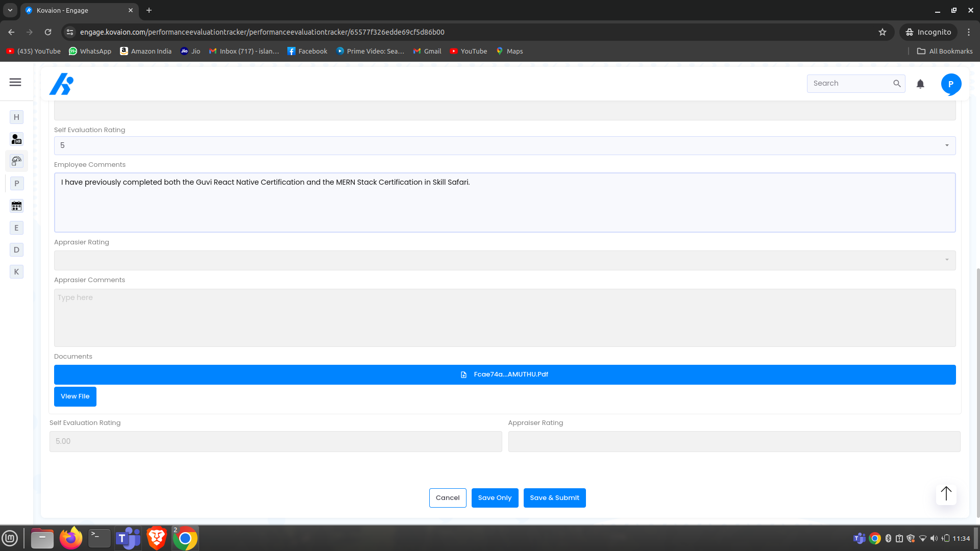Screen dimensions: 980x551
Task: Click the View File button
Action: (x=75, y=396)
